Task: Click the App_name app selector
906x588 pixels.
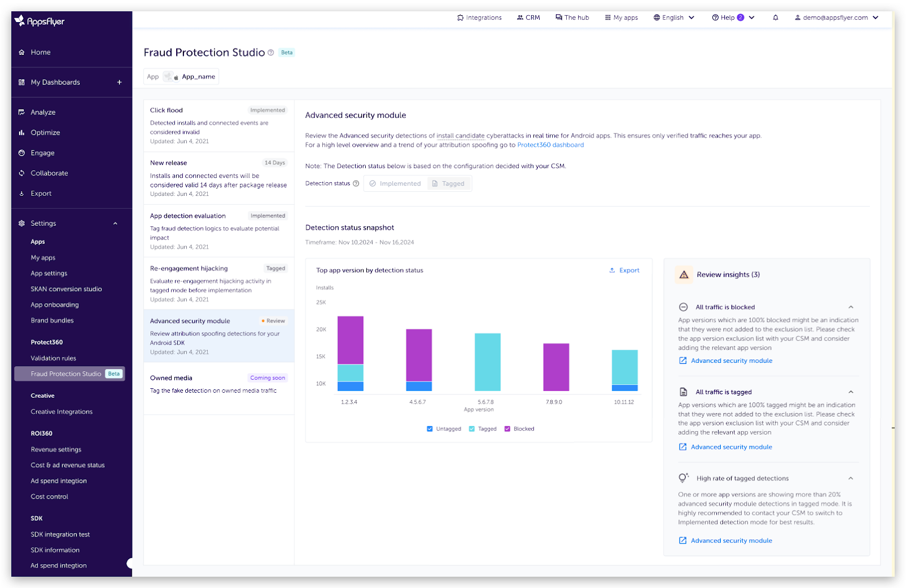Action: pos(181,77)
